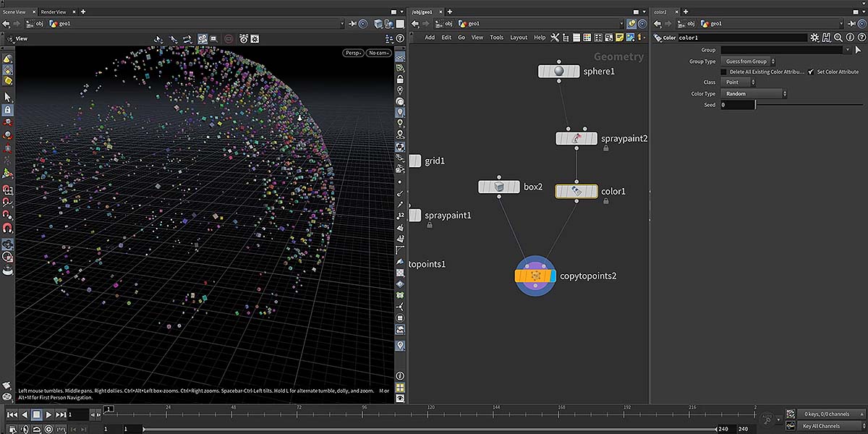Open the Tools menu in network editor
The image size is (868, 434).
[496, 38]
